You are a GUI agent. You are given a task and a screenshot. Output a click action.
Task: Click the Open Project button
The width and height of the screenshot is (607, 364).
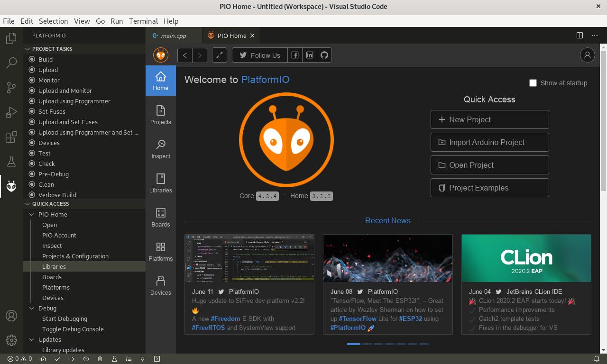[x=489, y=165]
